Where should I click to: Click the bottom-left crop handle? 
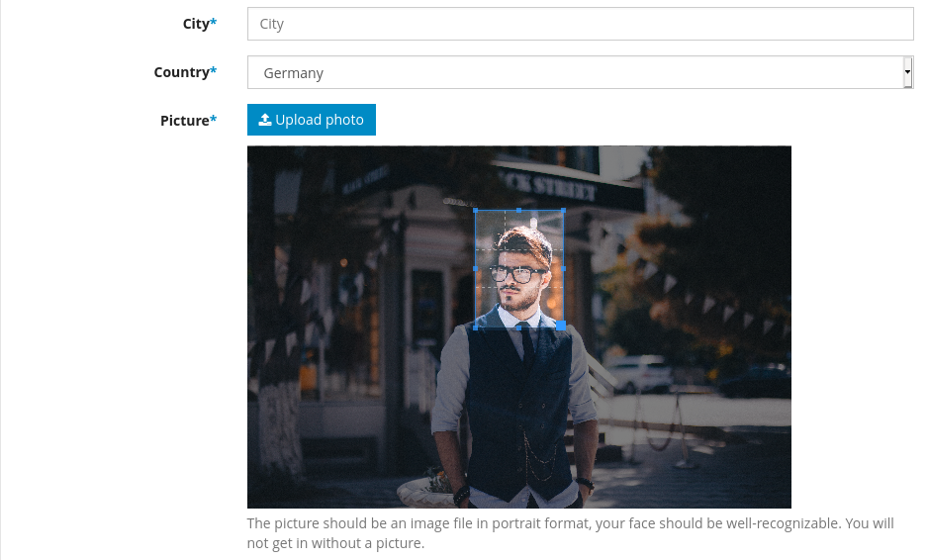475,327
